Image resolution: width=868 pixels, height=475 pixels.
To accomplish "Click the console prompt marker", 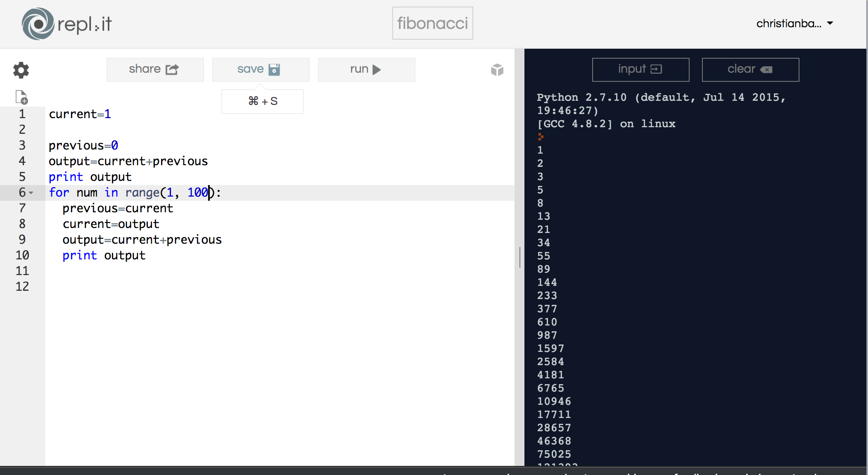I will tap(541, 137).
